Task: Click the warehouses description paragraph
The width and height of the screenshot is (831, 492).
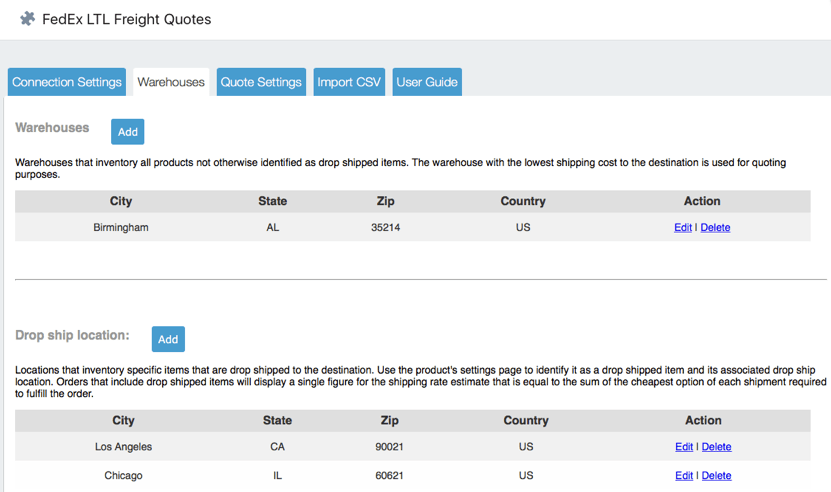Action: [401, 169]
